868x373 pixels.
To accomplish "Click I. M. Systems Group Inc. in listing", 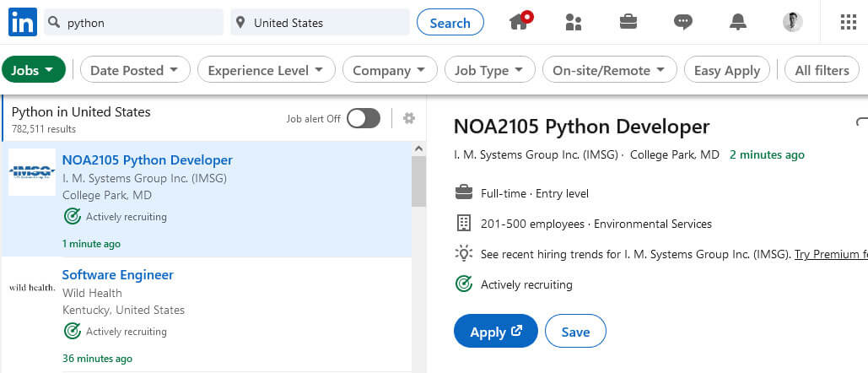I will coord(144,178).
